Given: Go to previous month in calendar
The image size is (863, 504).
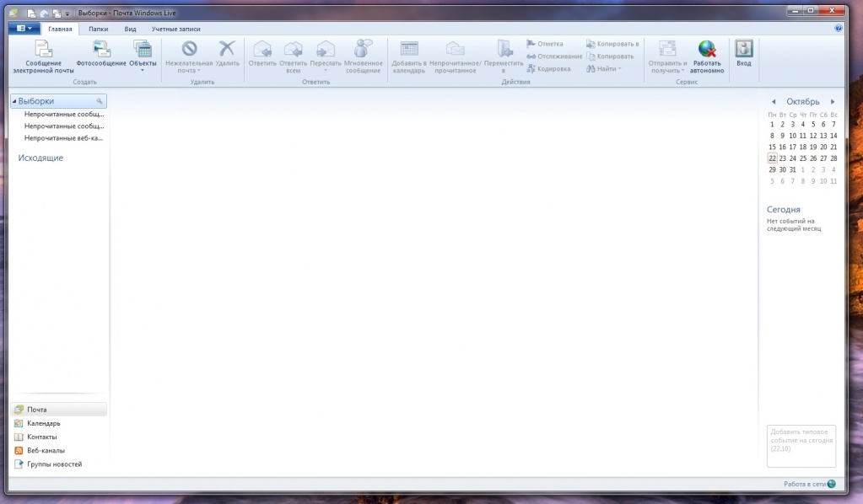Looking at the screenshot, I should pyautogui.click(x=774, y=101).
